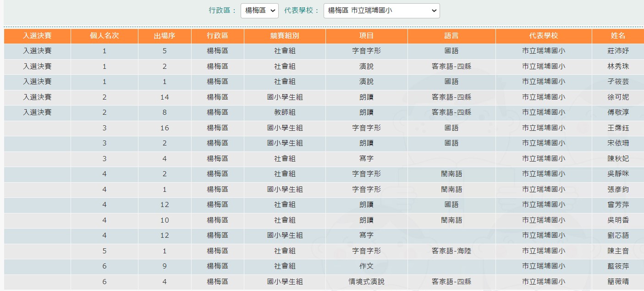The image size is (644, 291).
Task: Select the name 莊沛妤 in first row
Action: pos(618,51)
